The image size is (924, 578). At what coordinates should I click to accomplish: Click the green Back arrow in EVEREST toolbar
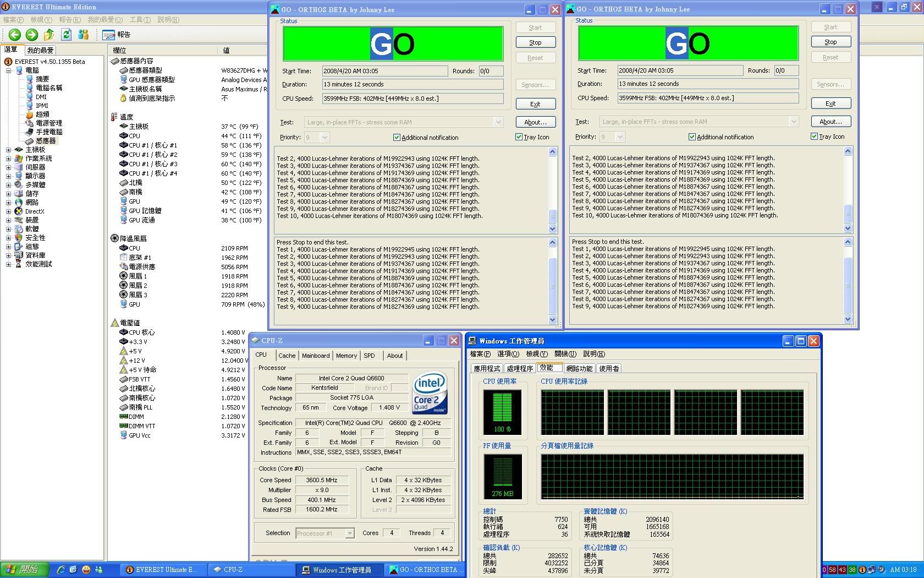15,35
